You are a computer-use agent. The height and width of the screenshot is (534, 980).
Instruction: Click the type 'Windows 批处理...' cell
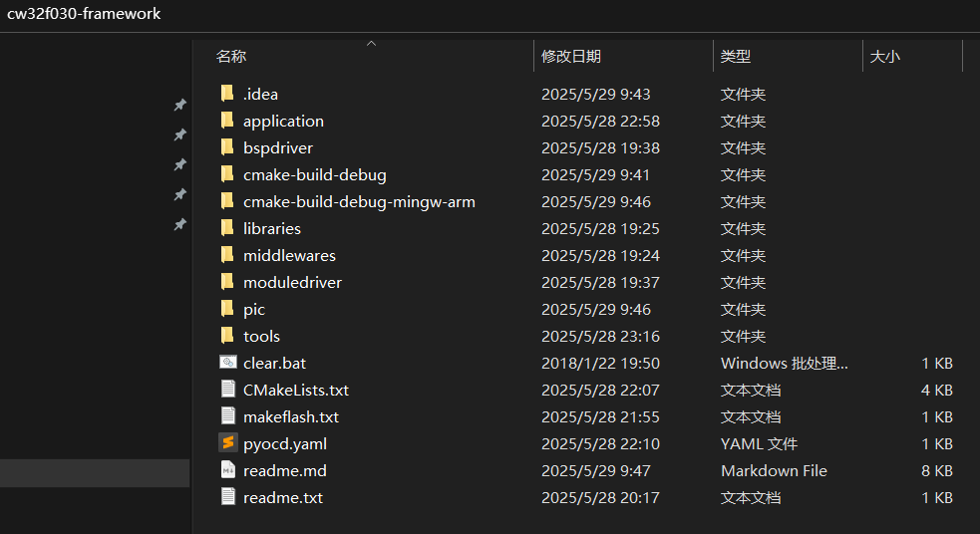785,363
